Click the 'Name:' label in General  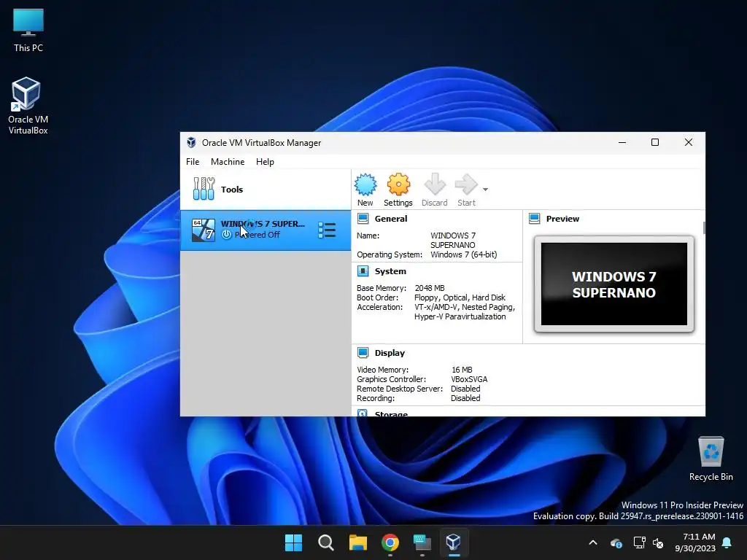(x=368, y=236)
